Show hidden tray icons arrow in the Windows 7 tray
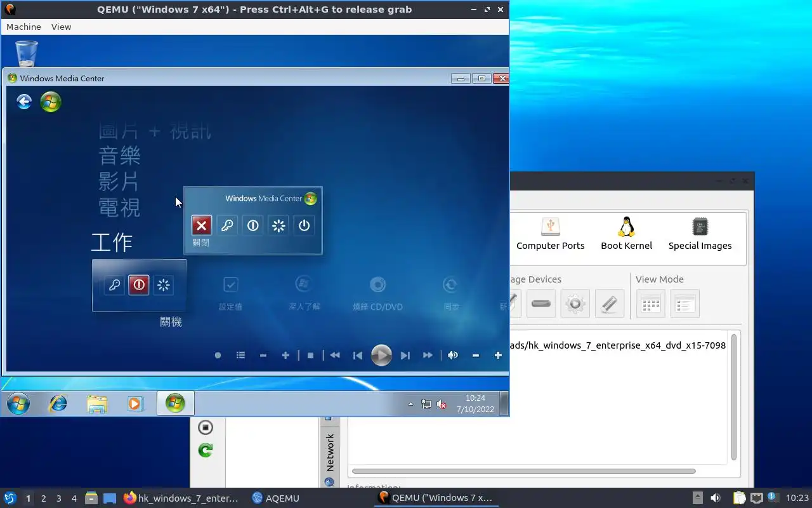The image size is (812, 508). coord(410,404)
